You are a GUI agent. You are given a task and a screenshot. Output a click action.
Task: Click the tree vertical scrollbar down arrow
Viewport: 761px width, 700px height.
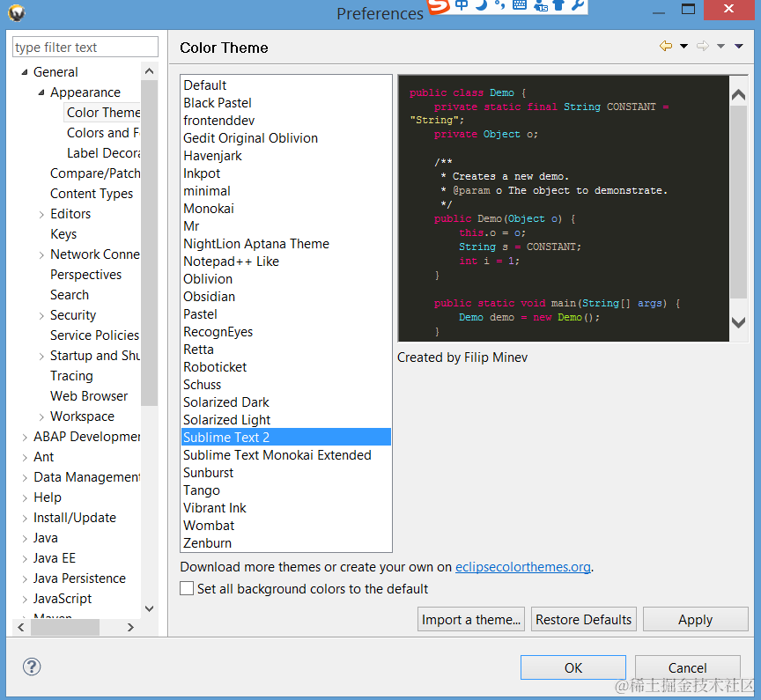coord(150,608)
